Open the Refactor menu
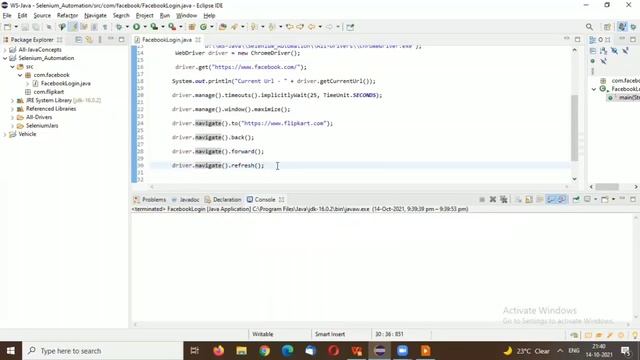This screenshot has height=360, width=640. [67, 16]
